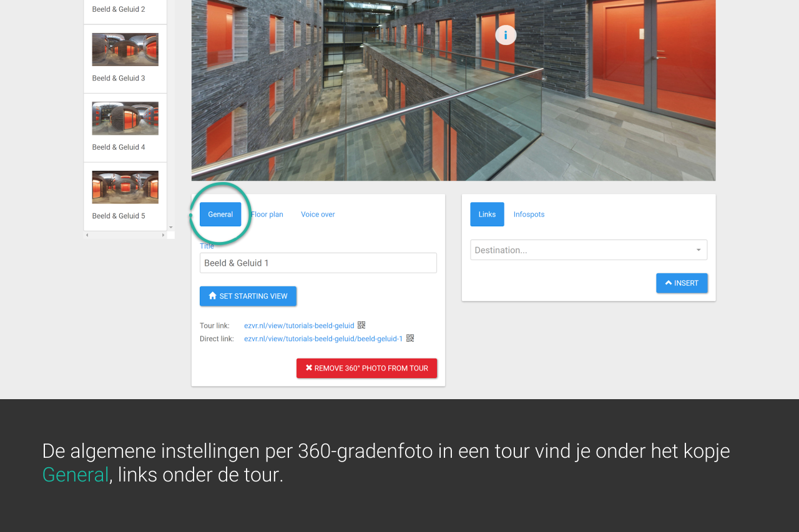Viewport: 799px width, 532px height.
Task: Click the Destination dropdown arrow
Action: tap(699, 250)
